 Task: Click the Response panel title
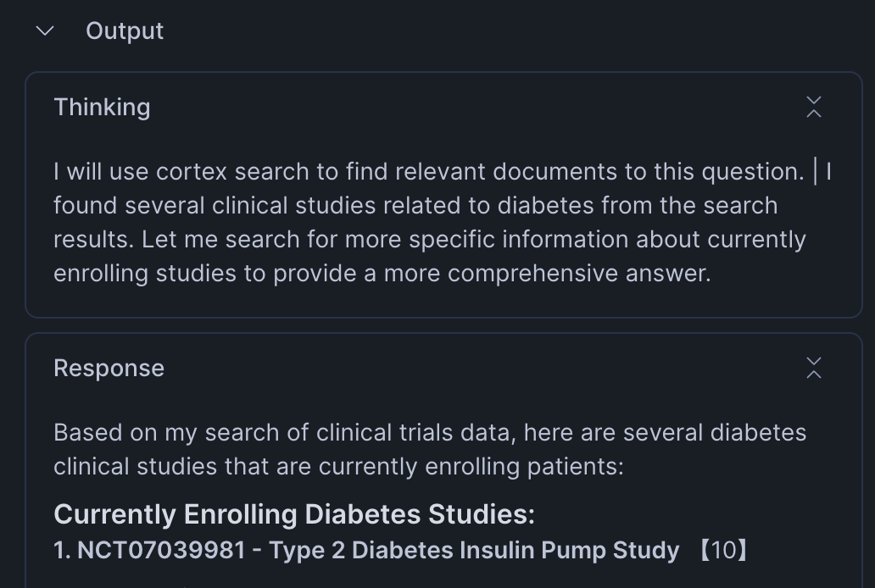109,369
